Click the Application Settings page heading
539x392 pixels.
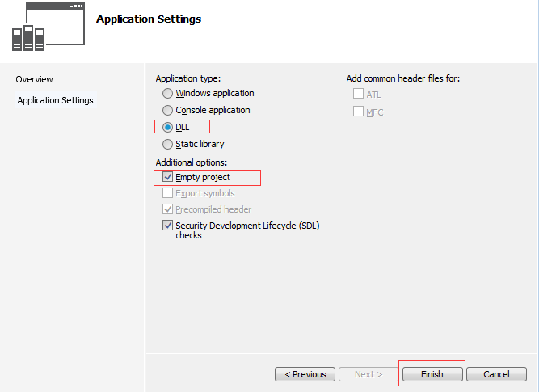coord(149,19)
